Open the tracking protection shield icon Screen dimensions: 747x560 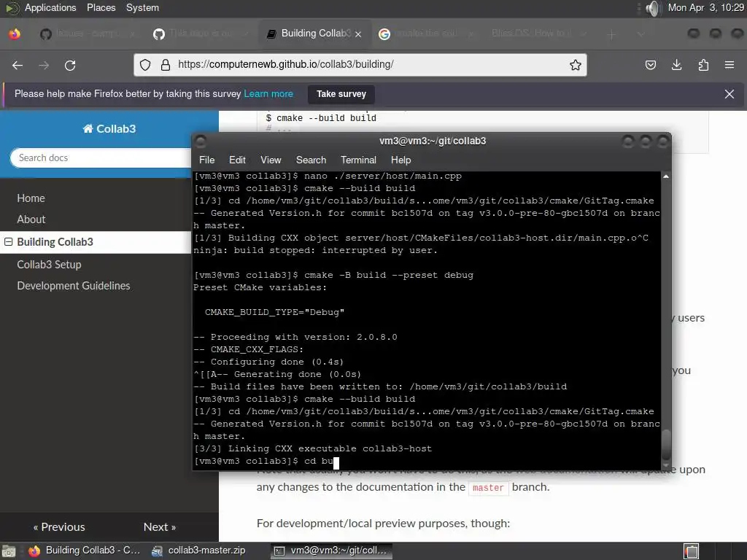[x=145, y=65]
